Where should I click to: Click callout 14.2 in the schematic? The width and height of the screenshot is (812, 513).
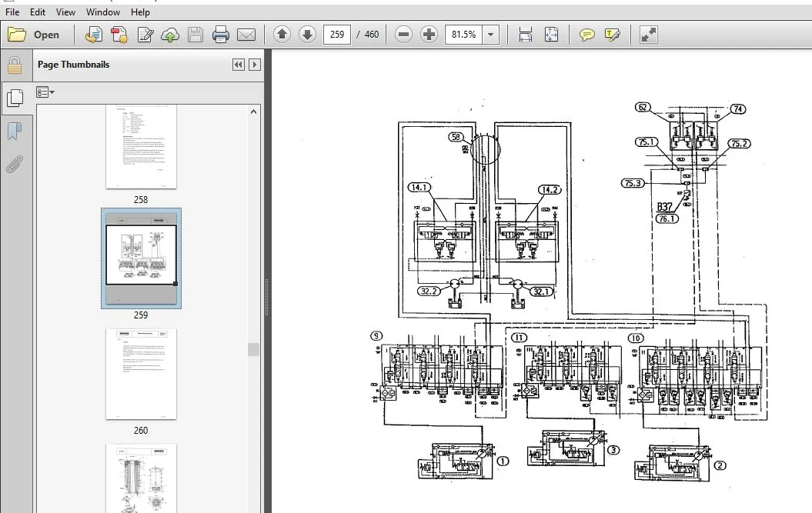pyautogui.click(x=550, y=190)
